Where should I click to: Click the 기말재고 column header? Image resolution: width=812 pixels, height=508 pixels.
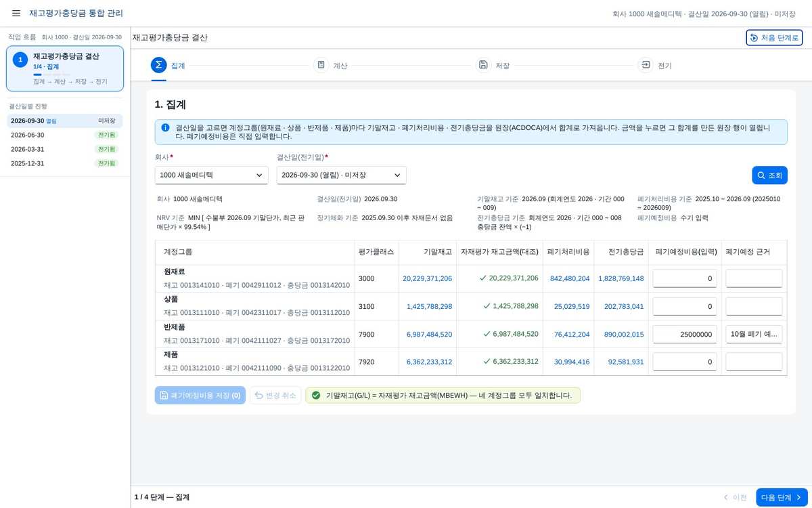point(427,252)
